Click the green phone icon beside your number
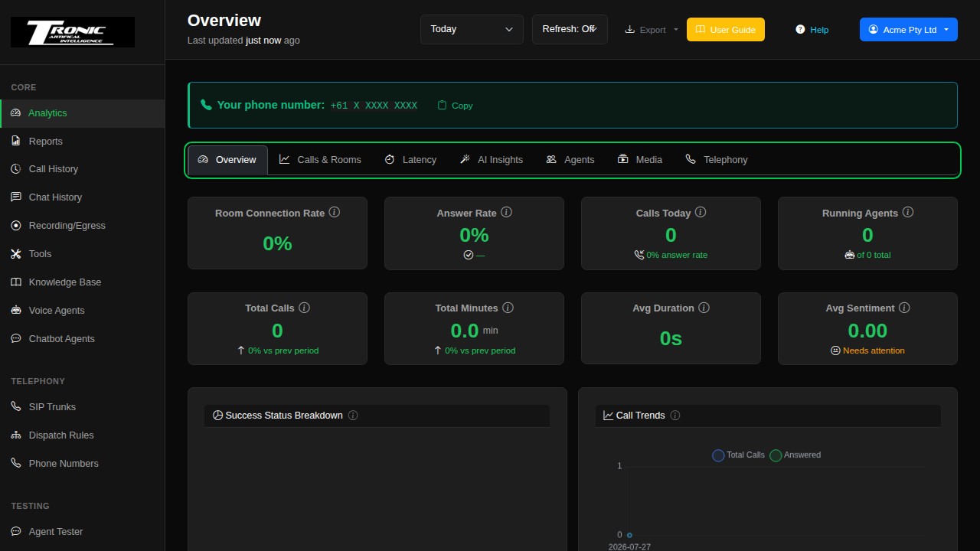 206,105
